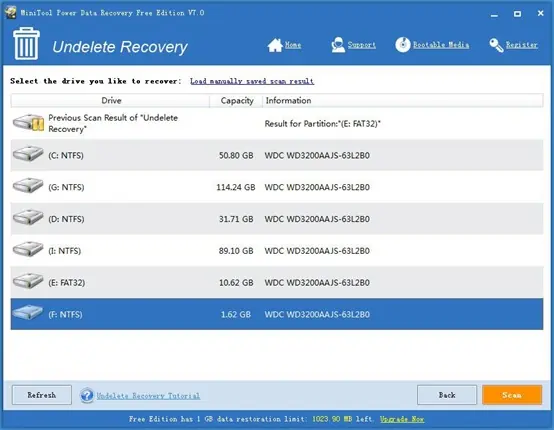
Task: Open Load manually saved scan result link
Action: coord(252,81)
